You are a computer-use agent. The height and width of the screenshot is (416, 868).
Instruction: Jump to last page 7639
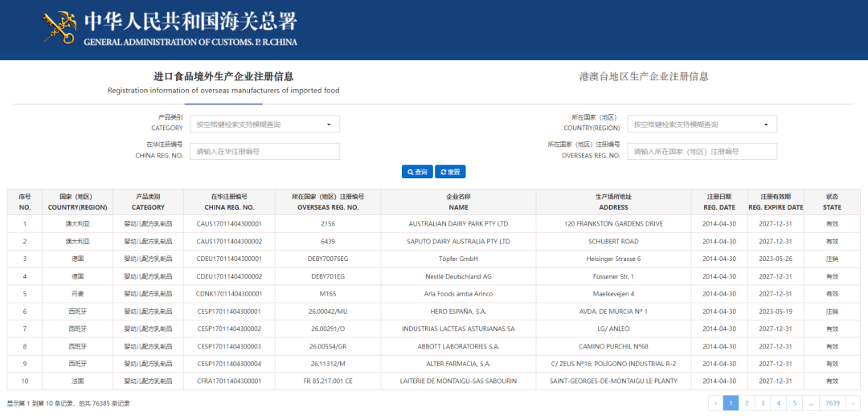point(833,403)
